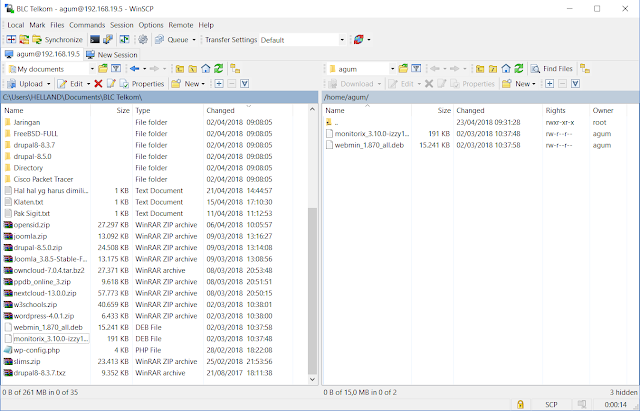Open the terminal console icon
This screenshot has height=411, width=640.
coord(95,40)
